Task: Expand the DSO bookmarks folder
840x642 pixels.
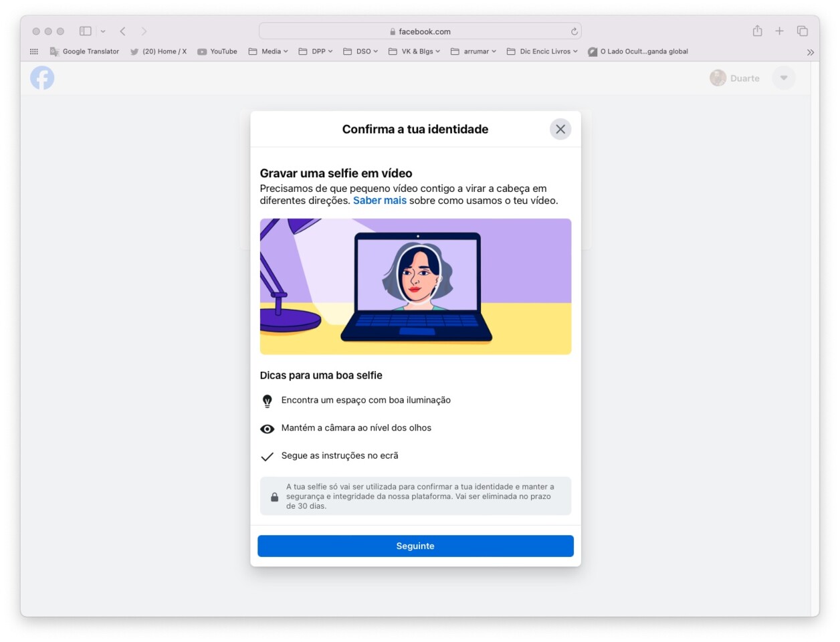Action: coord(362,51)
